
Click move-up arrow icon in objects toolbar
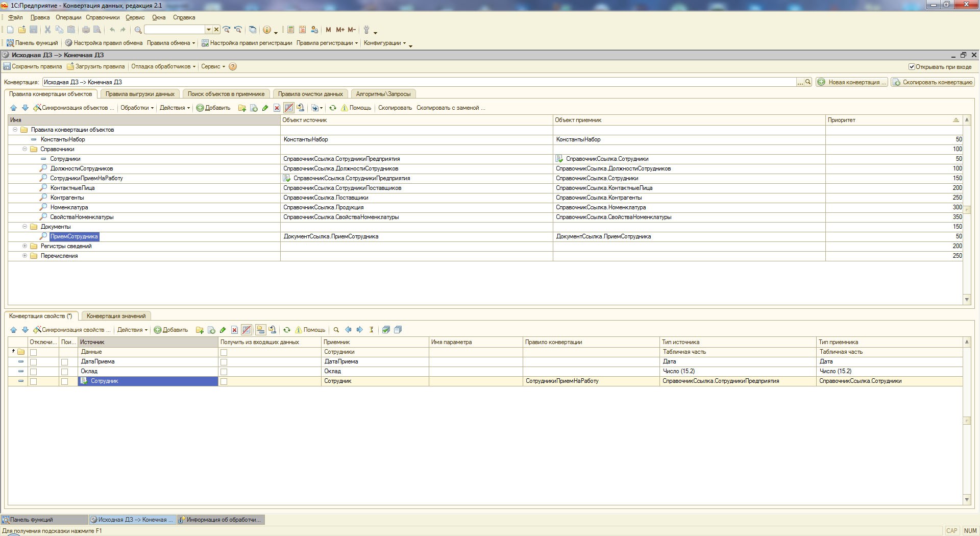[14, 108]
